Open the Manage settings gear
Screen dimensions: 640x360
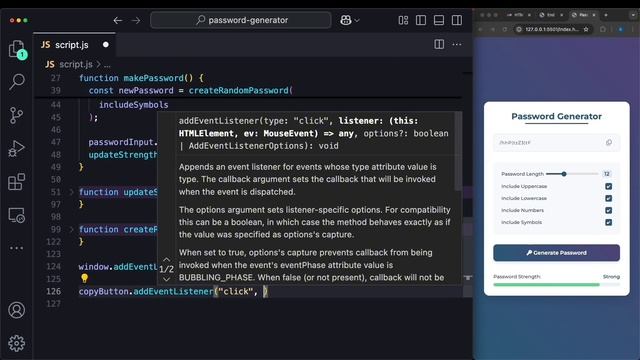point(16,343)
